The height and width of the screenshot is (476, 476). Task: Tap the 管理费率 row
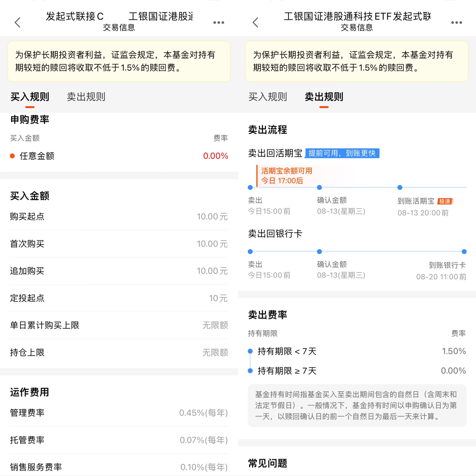point(119,413)
